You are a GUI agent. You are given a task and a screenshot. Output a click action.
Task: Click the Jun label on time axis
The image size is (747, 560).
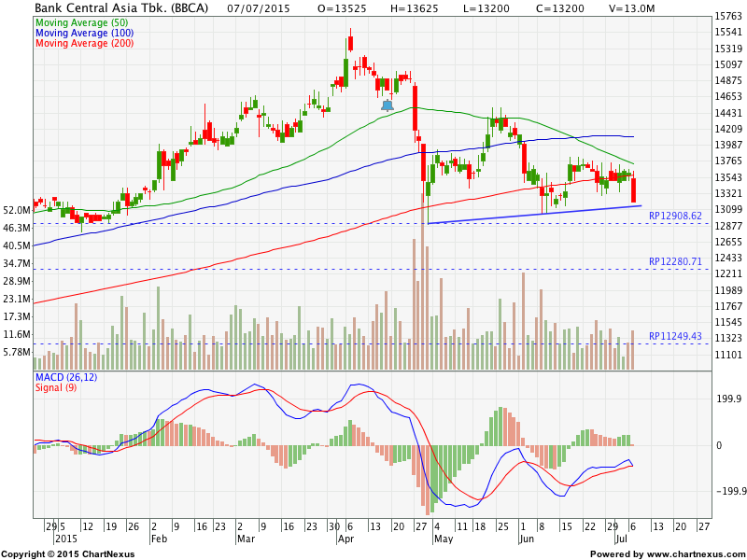(x=528, y=539)
